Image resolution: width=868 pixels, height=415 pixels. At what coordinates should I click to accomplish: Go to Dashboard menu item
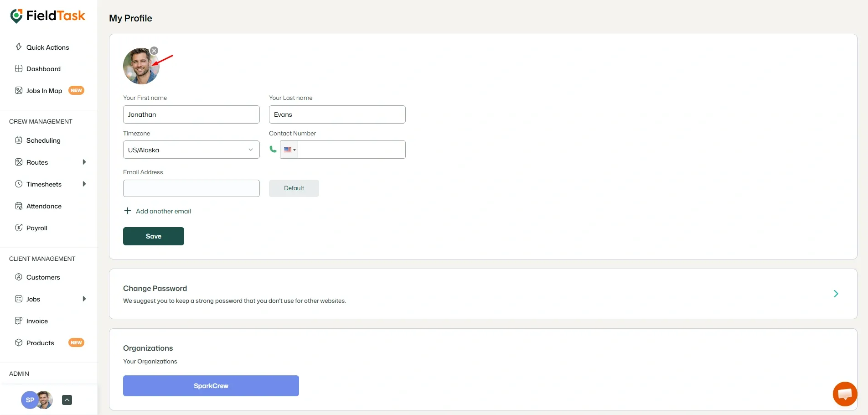43,69
